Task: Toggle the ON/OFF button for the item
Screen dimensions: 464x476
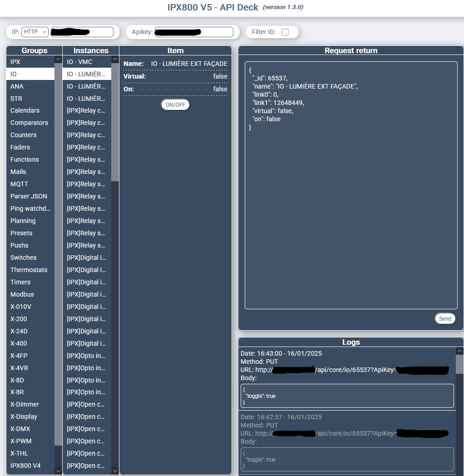Action: 175,104
